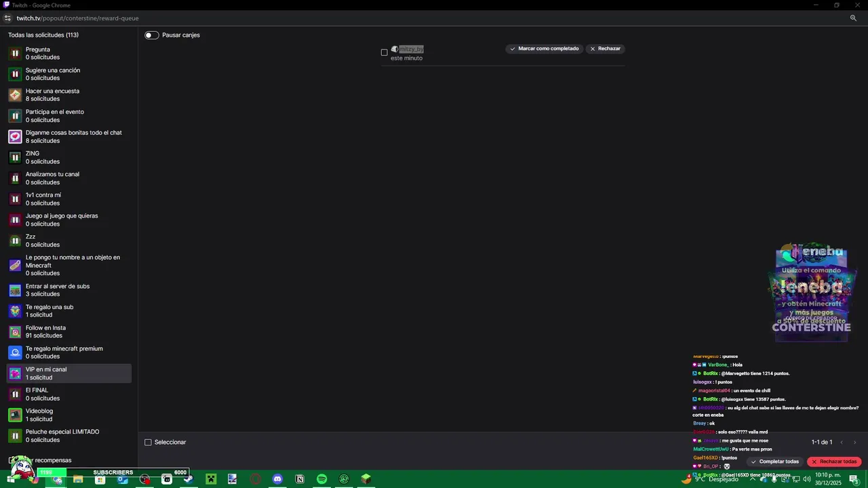Click the volume speaker tray icon
The image size is (868, 488).
pos(807,479)
